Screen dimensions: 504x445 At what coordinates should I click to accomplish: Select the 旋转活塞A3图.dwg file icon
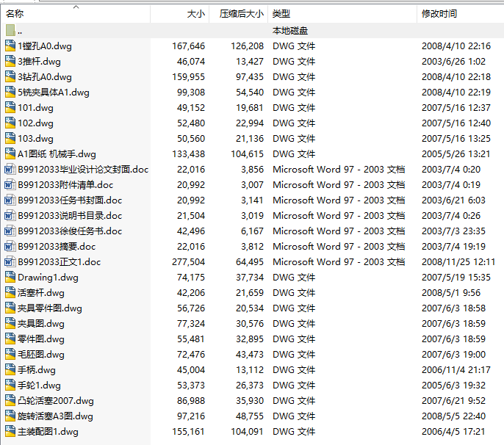pos(10,416)
